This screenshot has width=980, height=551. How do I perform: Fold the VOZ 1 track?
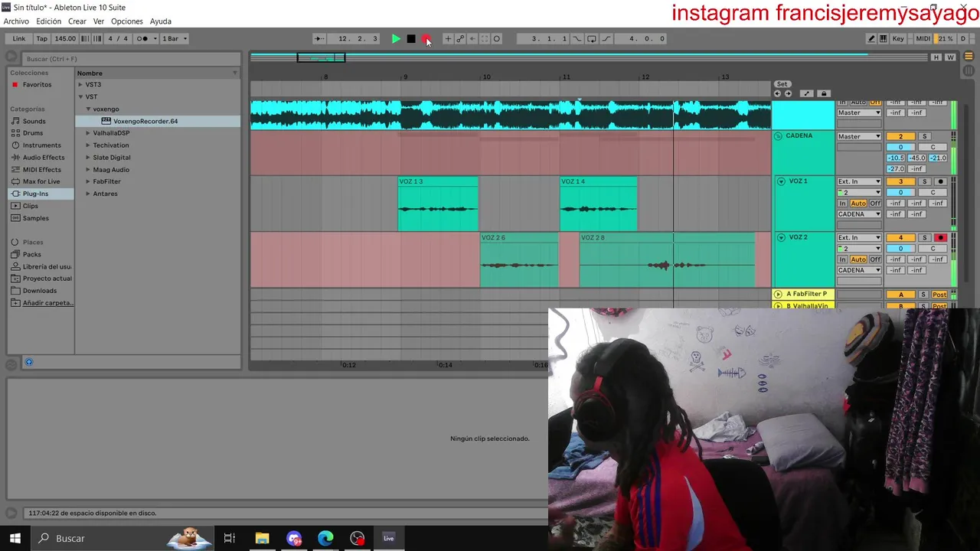click(x=781, y=181)
